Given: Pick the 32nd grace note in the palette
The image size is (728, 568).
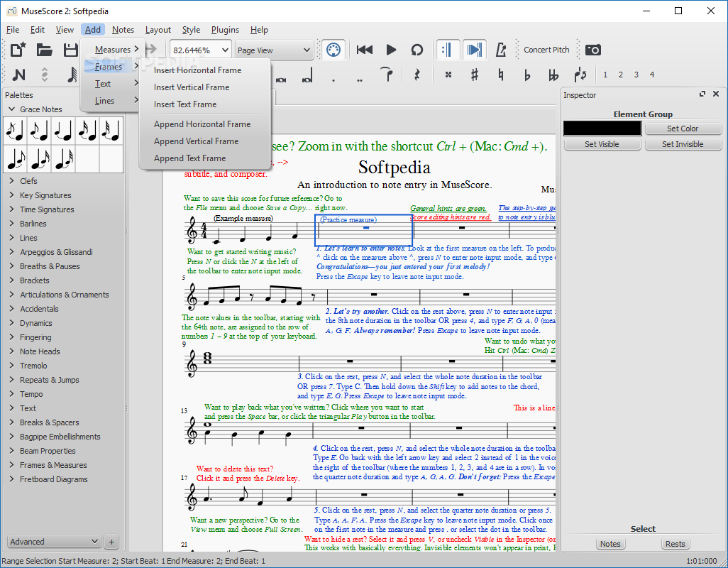Looking at the screenshot, I should pyautogui.click(x=111, y=131).
